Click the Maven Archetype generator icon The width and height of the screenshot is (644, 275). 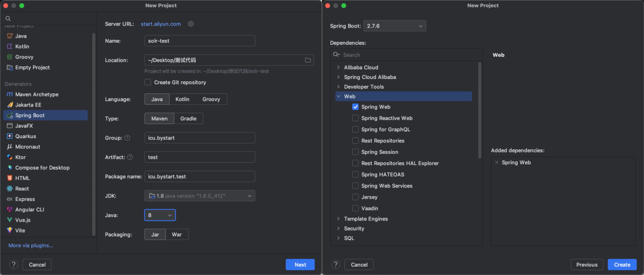[x=9, y=94]
